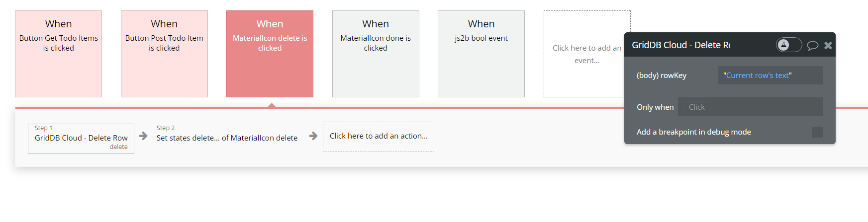Click the (body) rowKey label

click(662, 75)
